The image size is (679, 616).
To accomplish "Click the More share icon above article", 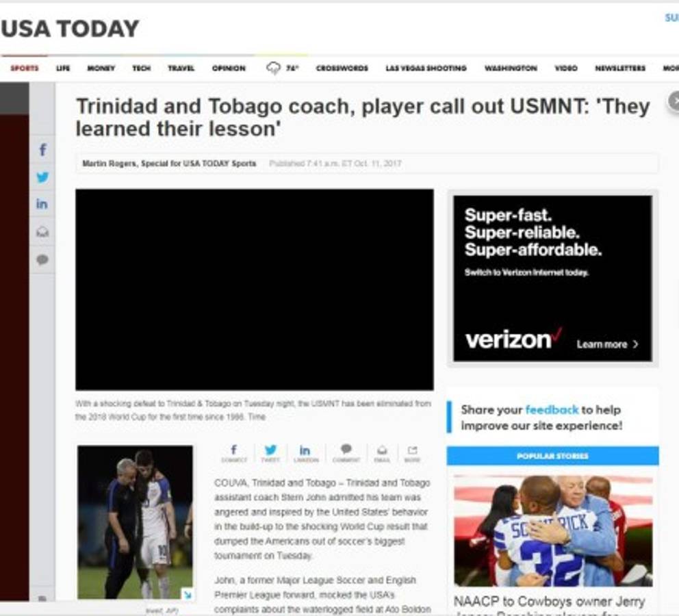I will tap(412, 453).
